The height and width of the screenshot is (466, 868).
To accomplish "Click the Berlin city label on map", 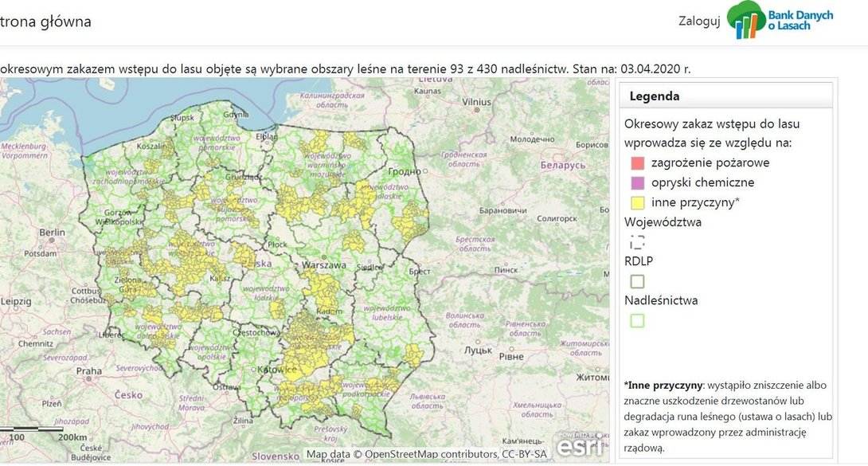I will [x=52, y=233].
